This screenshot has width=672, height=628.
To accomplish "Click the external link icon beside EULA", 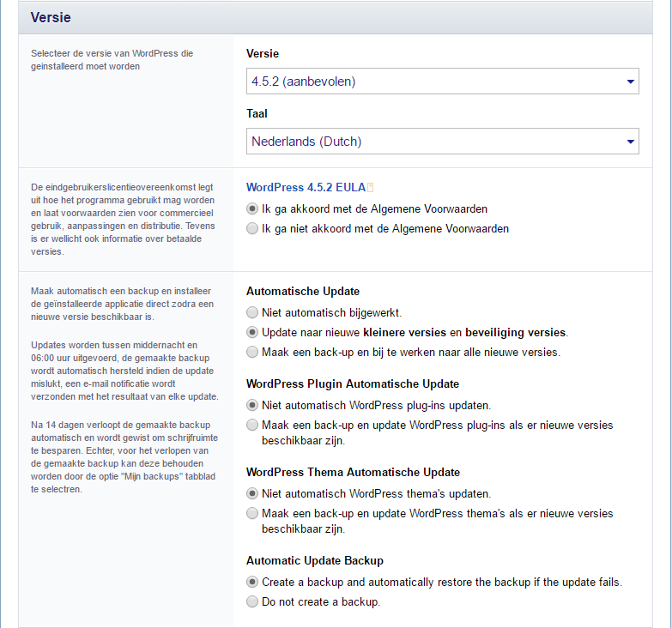I will coord(371,188).
